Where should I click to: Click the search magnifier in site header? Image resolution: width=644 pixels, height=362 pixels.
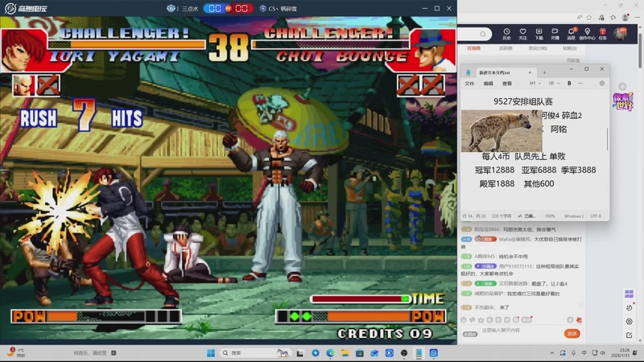[483, 34]
